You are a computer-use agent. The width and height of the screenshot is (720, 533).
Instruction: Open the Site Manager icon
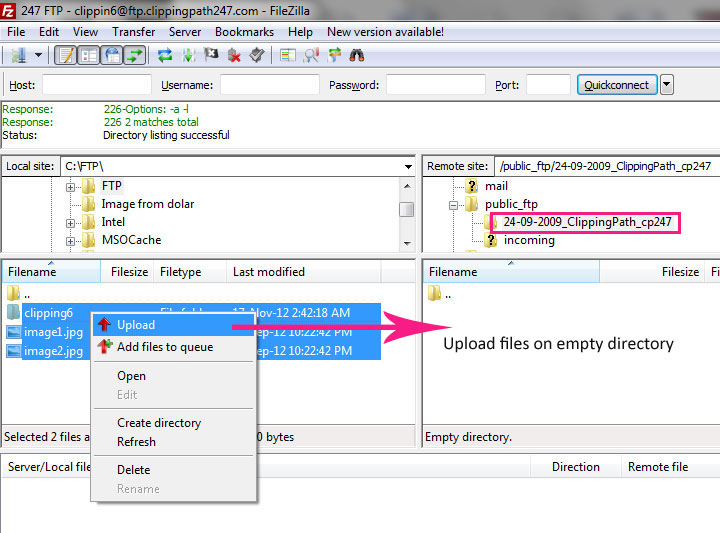coord(18,56)
